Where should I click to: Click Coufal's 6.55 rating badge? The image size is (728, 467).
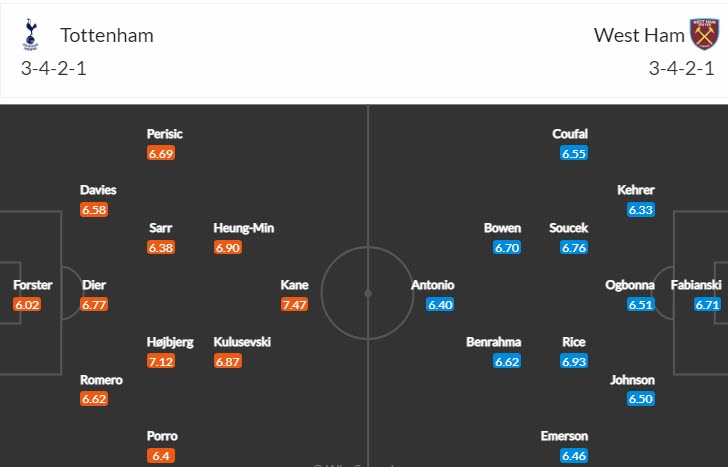pos(574,153)
